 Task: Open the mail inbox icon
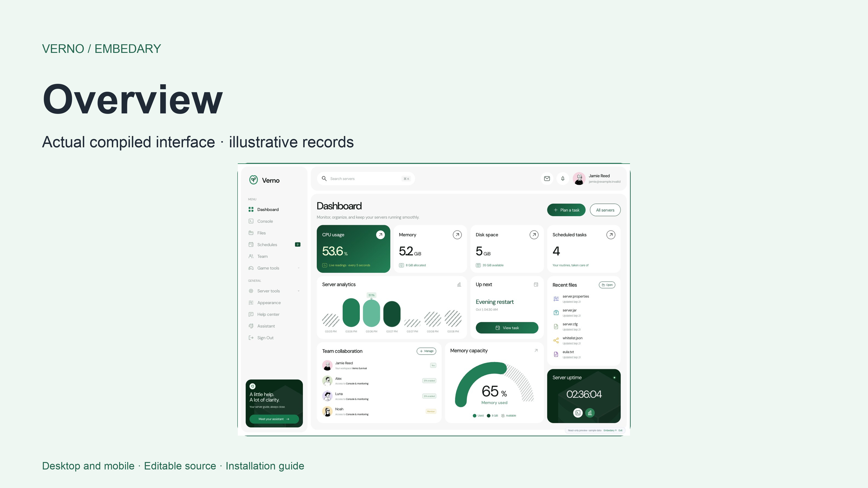click(x=547, y=178)
